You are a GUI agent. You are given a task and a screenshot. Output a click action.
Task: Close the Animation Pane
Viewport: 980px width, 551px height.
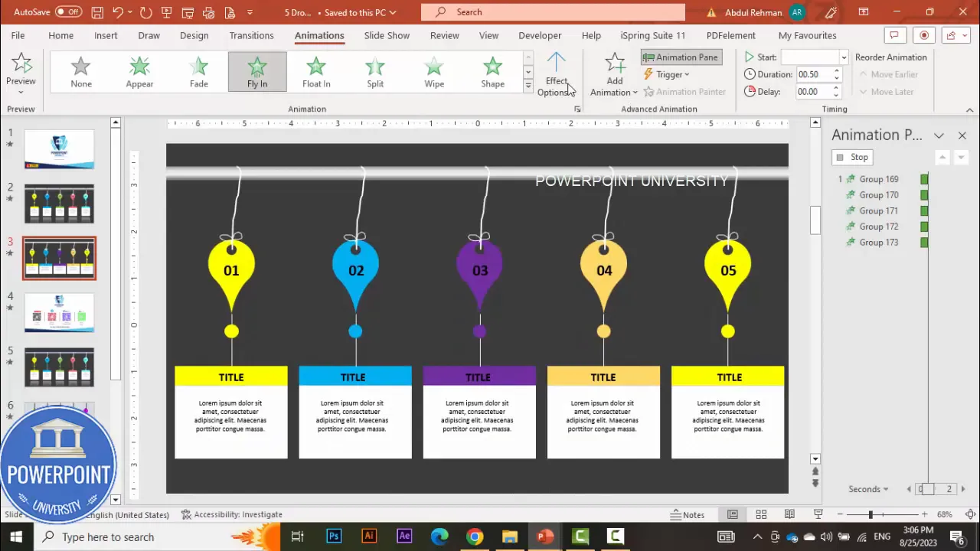(x=962, y=135)
